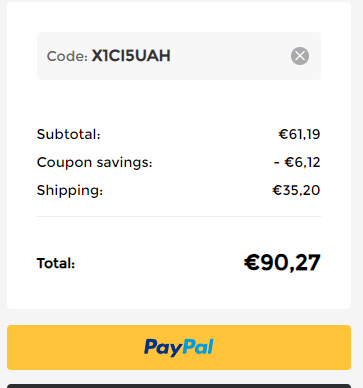Image resolution: width=363 pixels, height=388 pixels.
Task: Click the Coupon savings label
Action: 94,163
